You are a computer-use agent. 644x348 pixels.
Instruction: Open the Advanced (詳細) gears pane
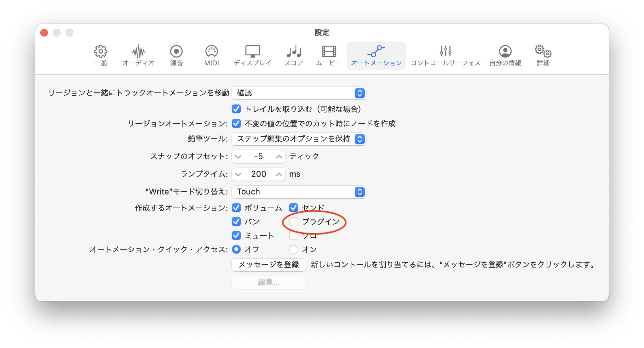[x=543, y=55]
